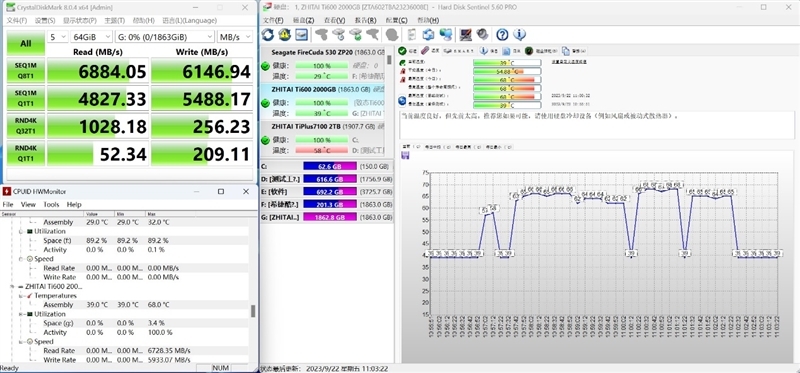The image size is (800, 373).
Task: Click the small save icon above temperature chart
Action: click(x=406, y=155)
